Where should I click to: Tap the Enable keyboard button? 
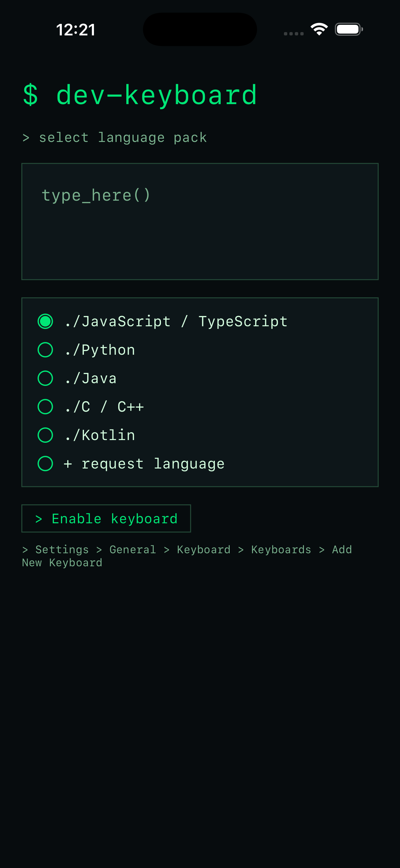[x=106, y=518]
